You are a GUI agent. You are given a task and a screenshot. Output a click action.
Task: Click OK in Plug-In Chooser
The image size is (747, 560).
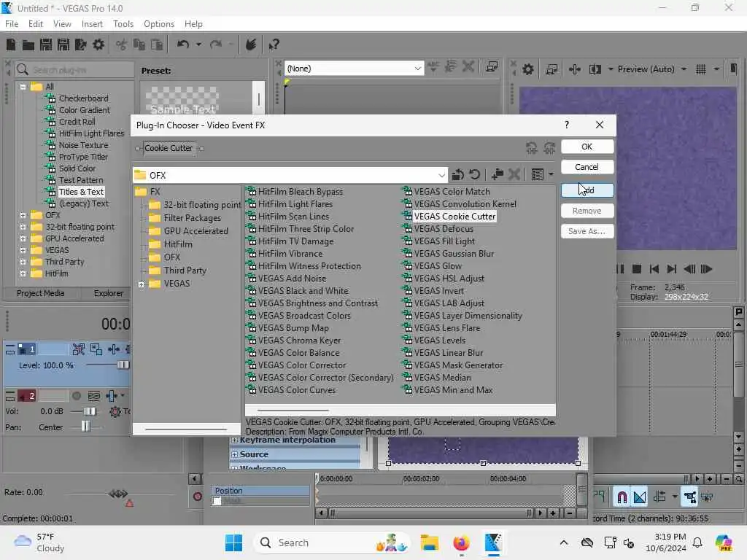point(587,147)
